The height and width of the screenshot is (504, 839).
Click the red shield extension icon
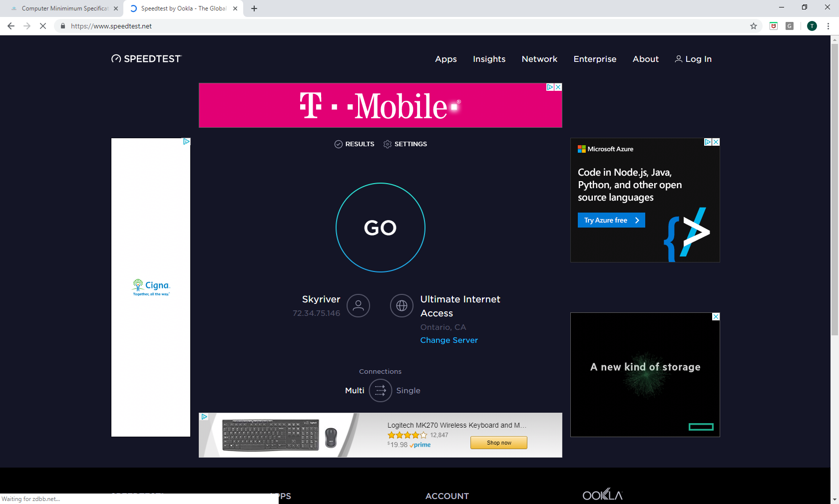tap(774, 26)
